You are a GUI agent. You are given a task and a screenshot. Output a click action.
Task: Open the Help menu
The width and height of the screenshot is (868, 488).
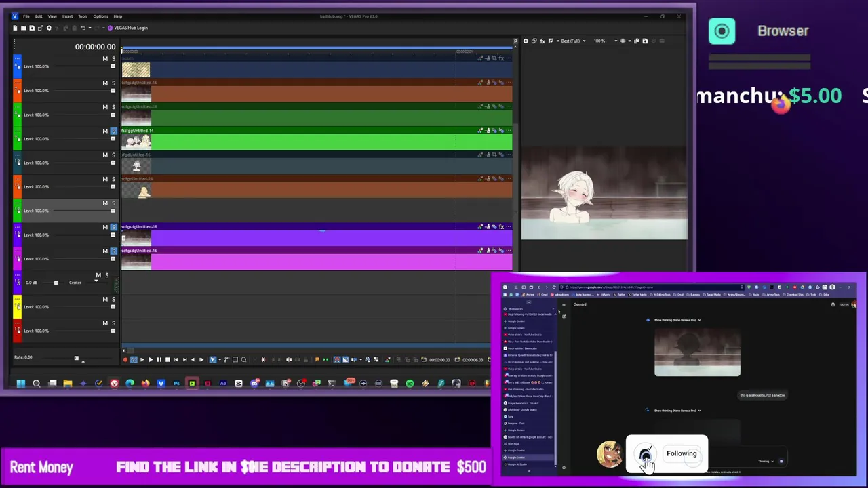click(x=118, y=16)
